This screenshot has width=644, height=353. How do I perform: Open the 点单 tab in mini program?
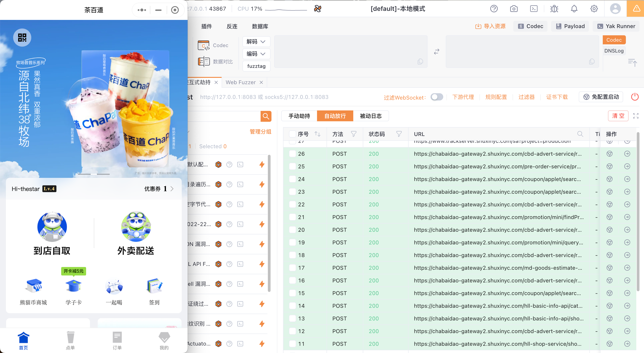pyautogui.click(x=70, y=341)
